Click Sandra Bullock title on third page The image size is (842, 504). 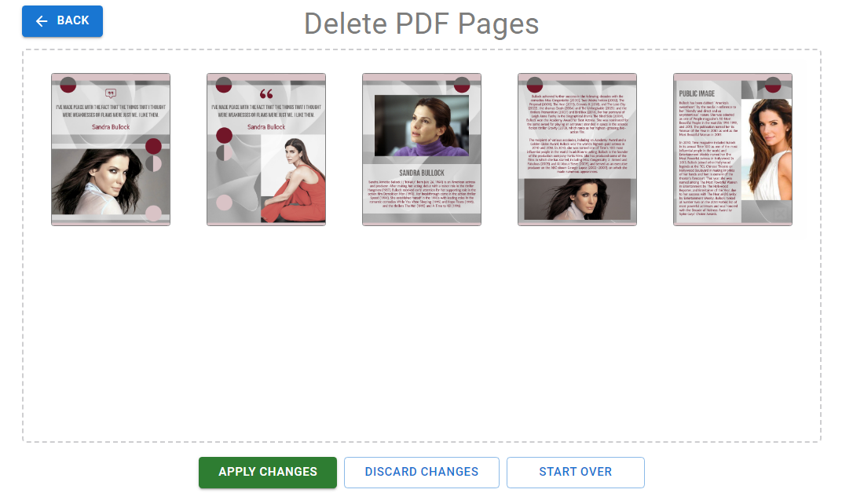coord(422,173)
